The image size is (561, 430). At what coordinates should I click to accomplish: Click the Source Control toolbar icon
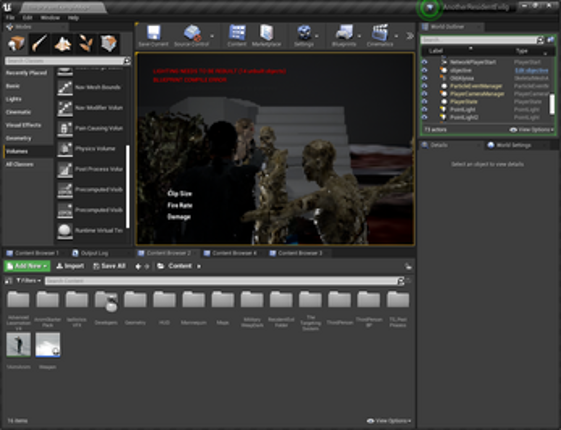point(192,33)
